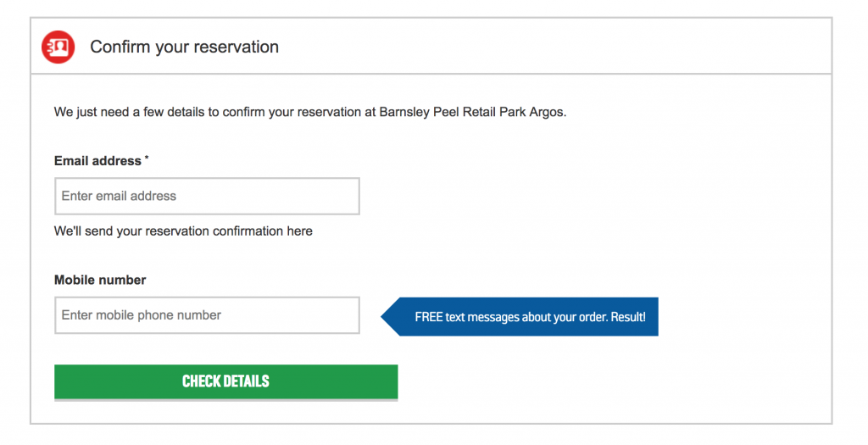Click the required asterisk beside Email address
This screenshot has width=868, height=445.
(x=147, y=158)
